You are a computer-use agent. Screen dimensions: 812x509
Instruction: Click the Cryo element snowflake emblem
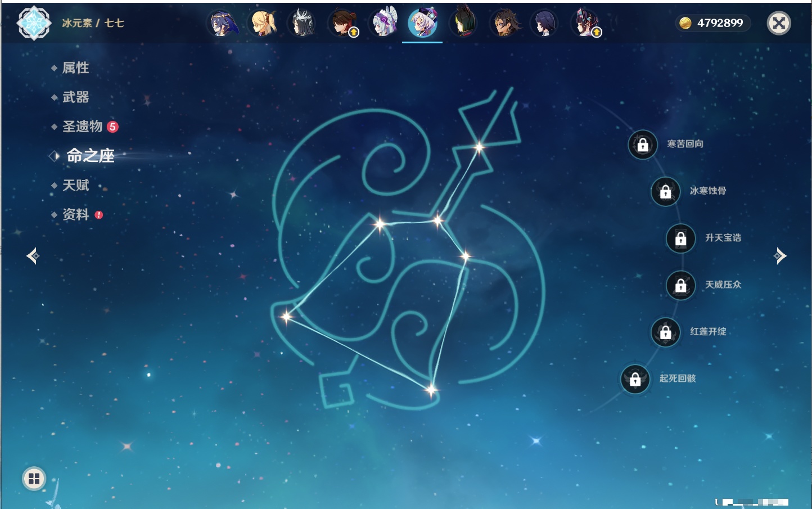(x=34, y=23)
